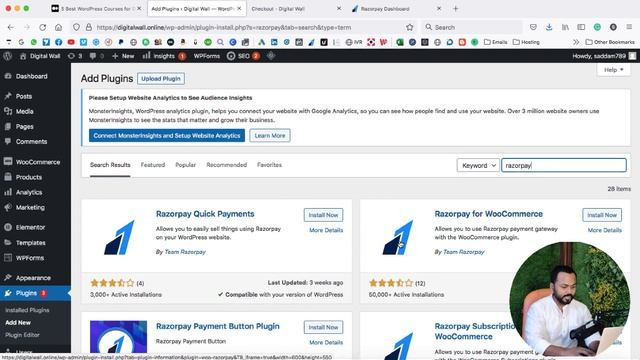The width and height of the screenshot is (640, 360).
Task: Install Razorpay Quick Payments plugin
Action: tap(323, 215)
